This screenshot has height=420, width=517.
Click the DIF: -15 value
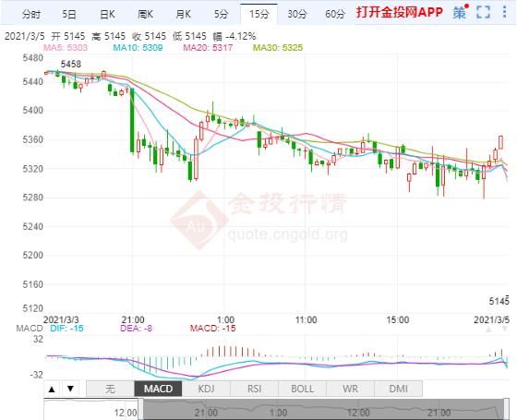point(66,329)
